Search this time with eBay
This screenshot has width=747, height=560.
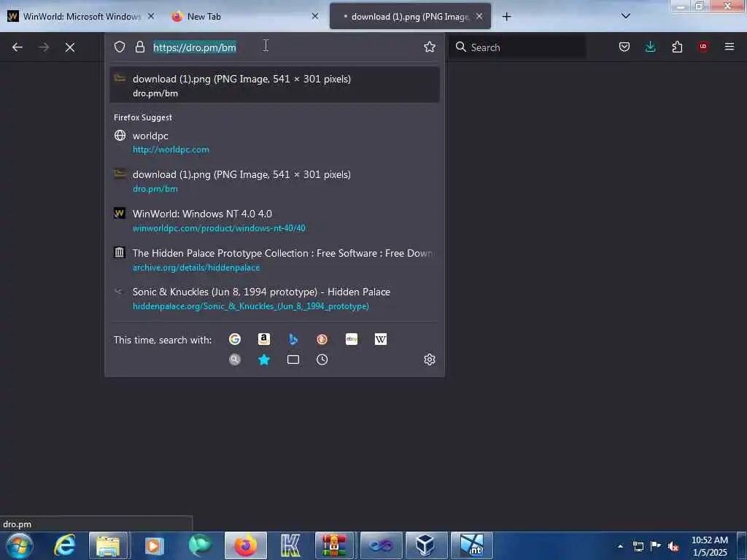click(352, 339)
